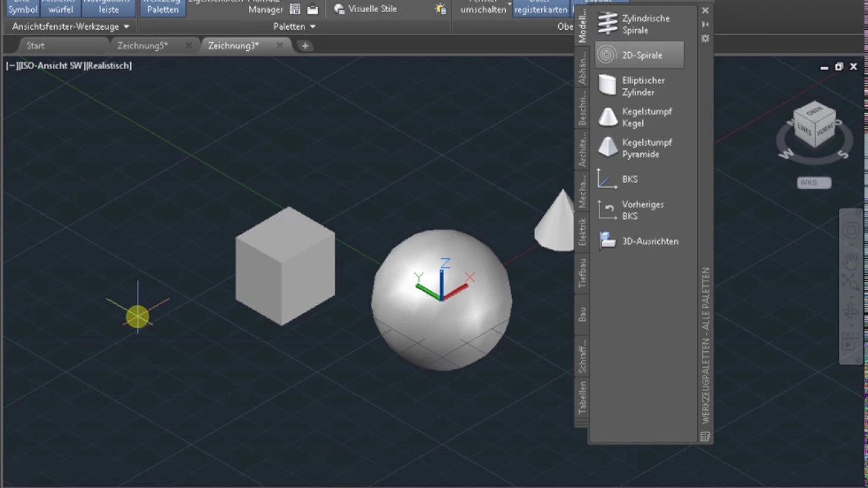Toggle the Navigationsleiste button

point(109,7)
